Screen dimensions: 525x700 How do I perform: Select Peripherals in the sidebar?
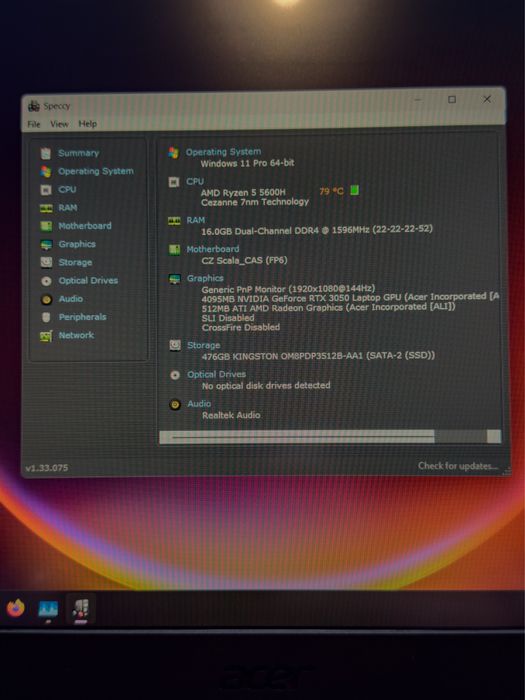click(x=83, y=317)
